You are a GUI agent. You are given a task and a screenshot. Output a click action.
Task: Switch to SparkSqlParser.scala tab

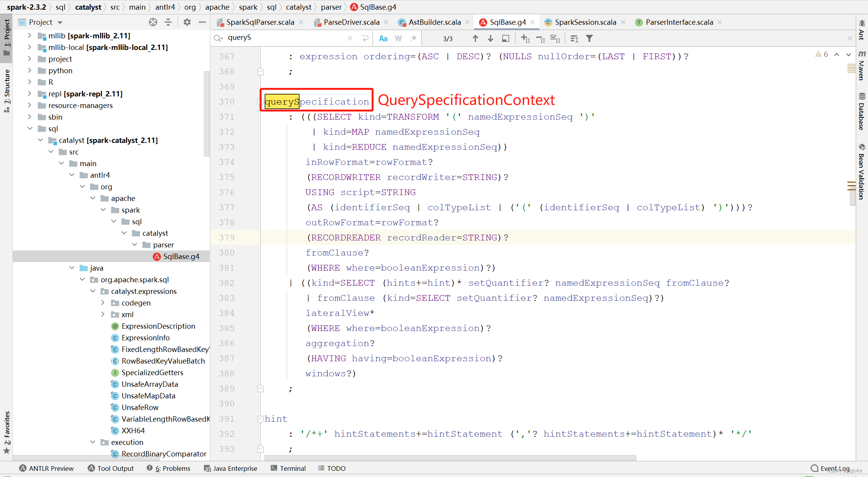260,22
